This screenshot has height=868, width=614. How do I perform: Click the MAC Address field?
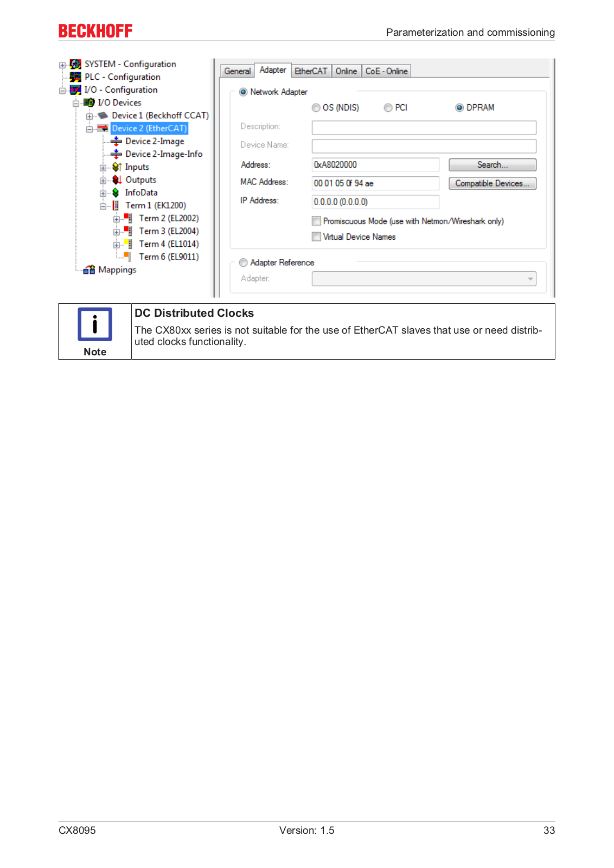pyautogui.click(x=375, y=183)
